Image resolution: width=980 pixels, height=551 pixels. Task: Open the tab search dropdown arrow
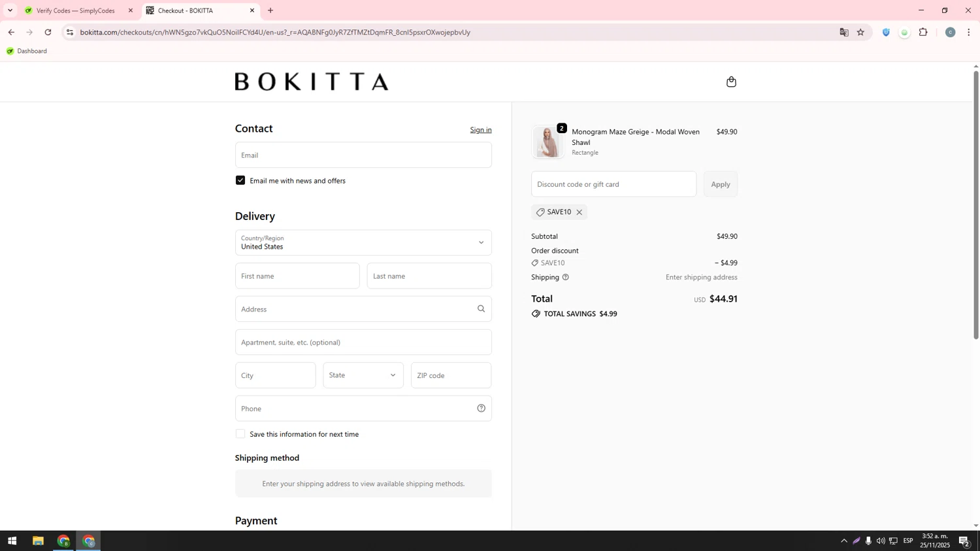click(10, 10)
